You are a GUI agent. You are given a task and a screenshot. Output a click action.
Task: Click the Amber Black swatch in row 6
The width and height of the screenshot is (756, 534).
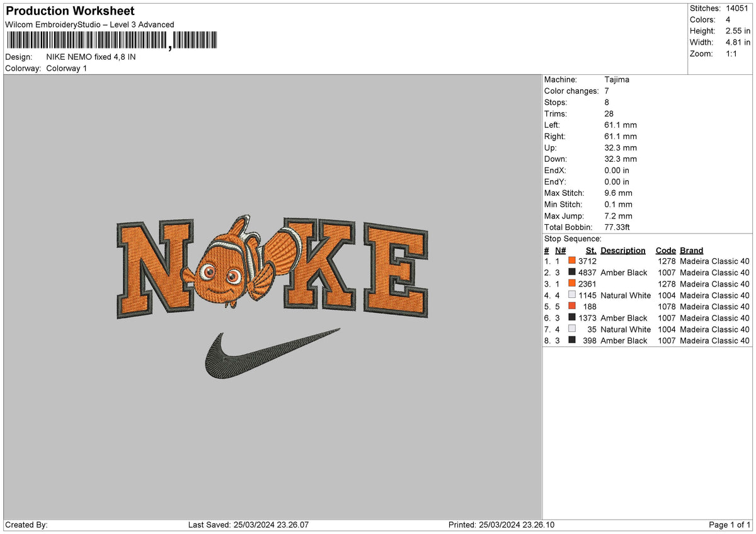pyautogui.click(x=572, y=317)
